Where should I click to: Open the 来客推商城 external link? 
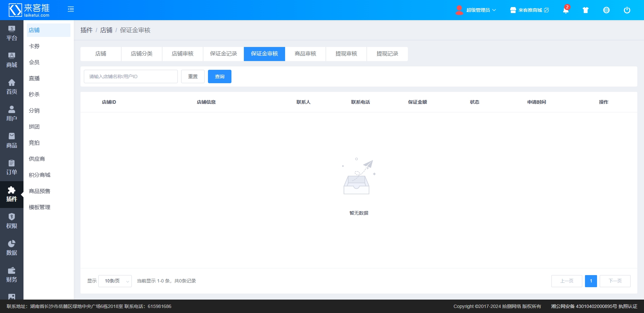click(530, 10)
